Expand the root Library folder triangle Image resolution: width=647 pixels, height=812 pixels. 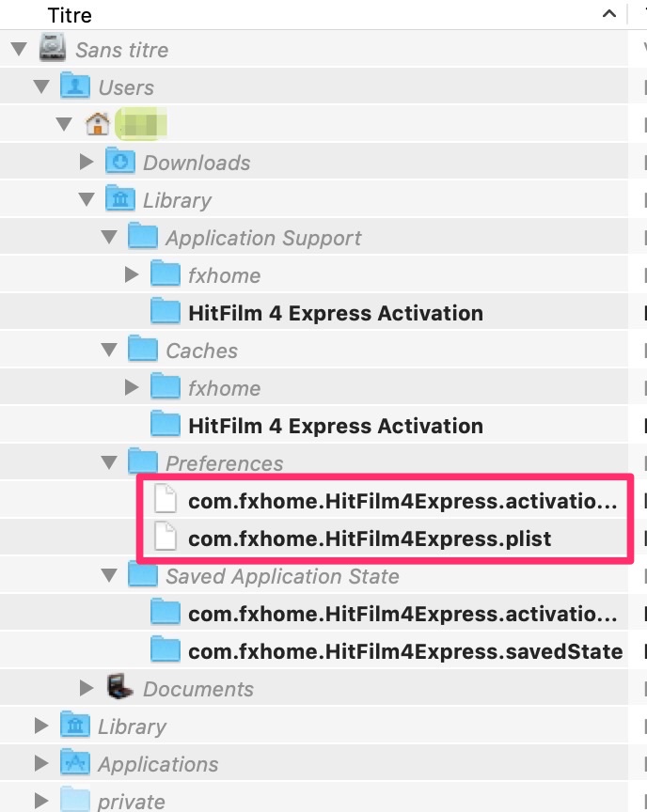pyautogui.click(x=41, y=726)
